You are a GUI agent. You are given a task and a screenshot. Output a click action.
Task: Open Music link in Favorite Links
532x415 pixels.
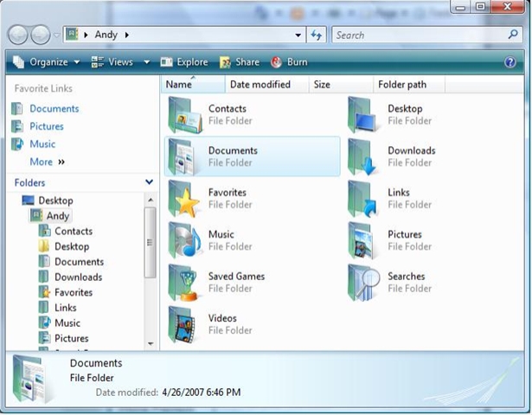(42, 144)
